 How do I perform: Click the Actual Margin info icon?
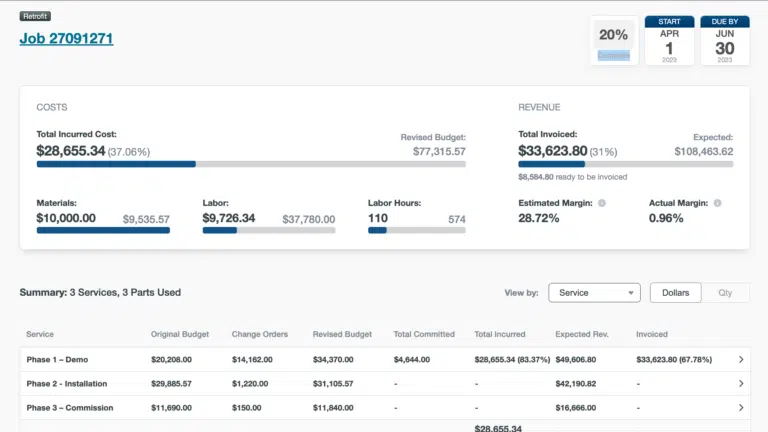[x=717, y=203]
